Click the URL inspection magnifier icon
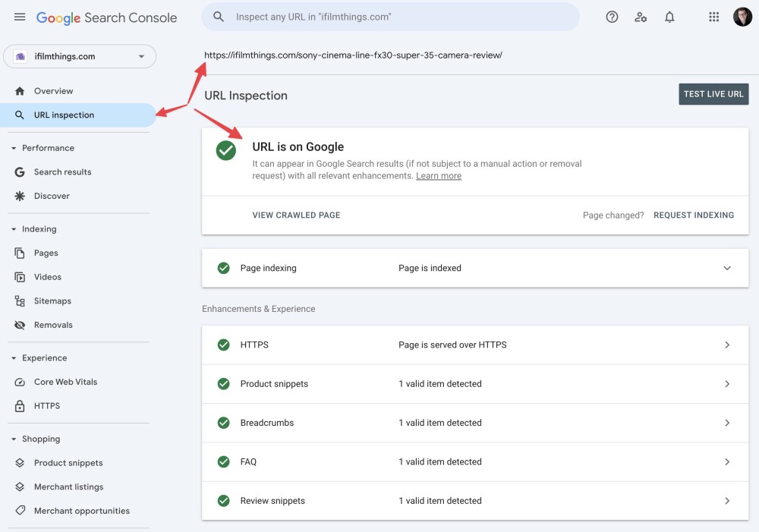The image size is (759, 532). [20, 115]
